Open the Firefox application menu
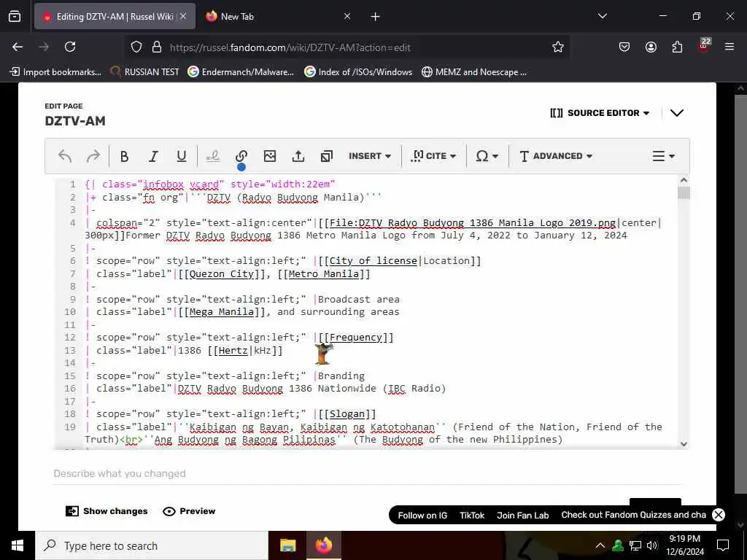The width and height of the screenshot is (747, 560). (x=729, y=47)
